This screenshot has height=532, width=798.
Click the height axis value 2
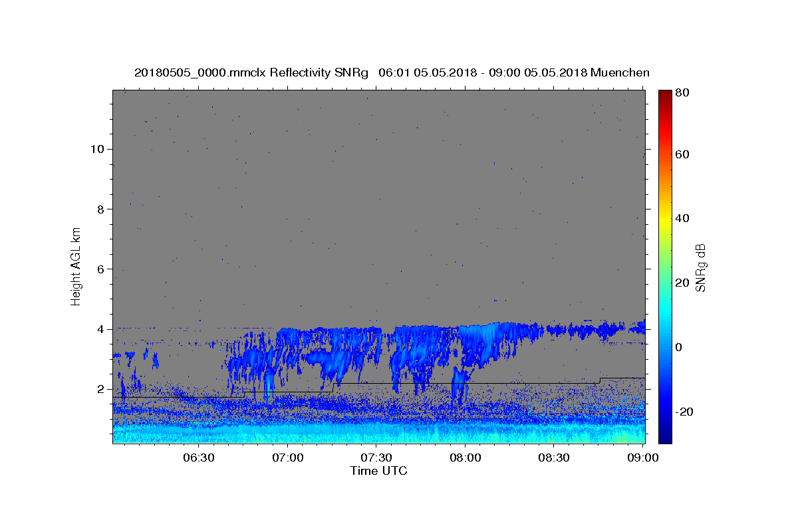coord(100,389)
